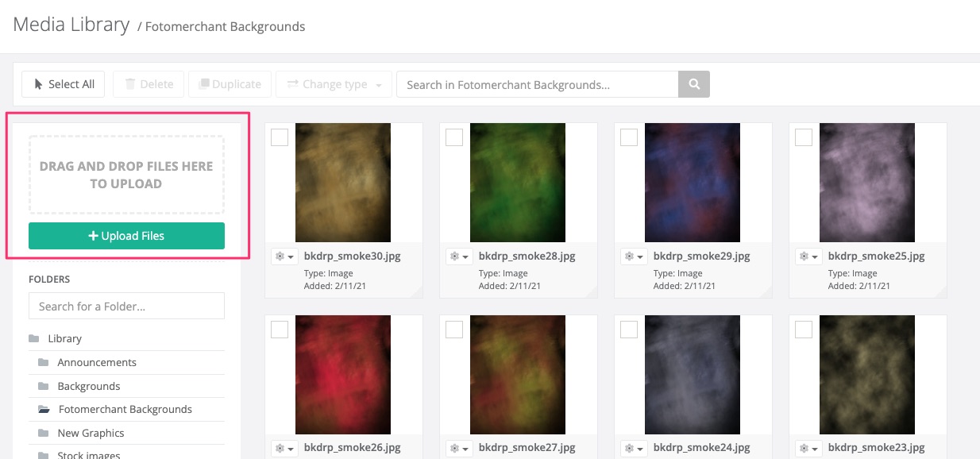Viewport: 980px width, 459px height.
Task: Expand the Change type dropdown
Action: (x=334, y=84)
